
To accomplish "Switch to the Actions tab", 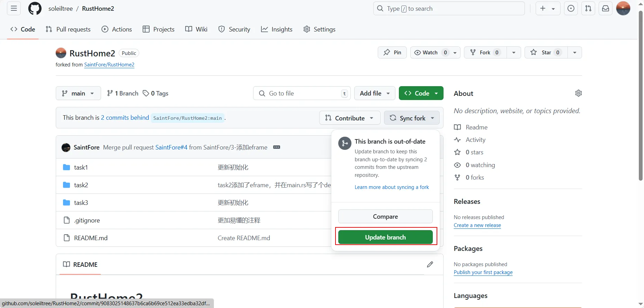I will point(117,29).
